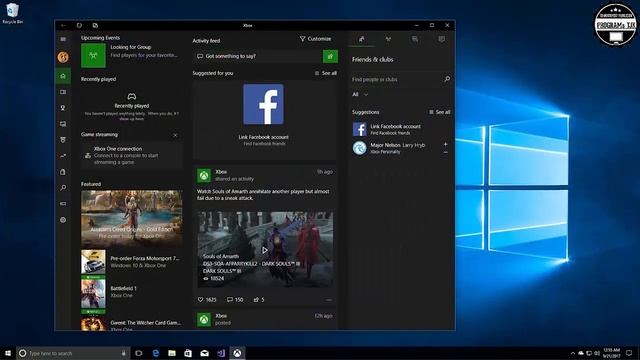
Task: See all items in Suggested for you
Action: pyautogui.click(x=326, y=73)
